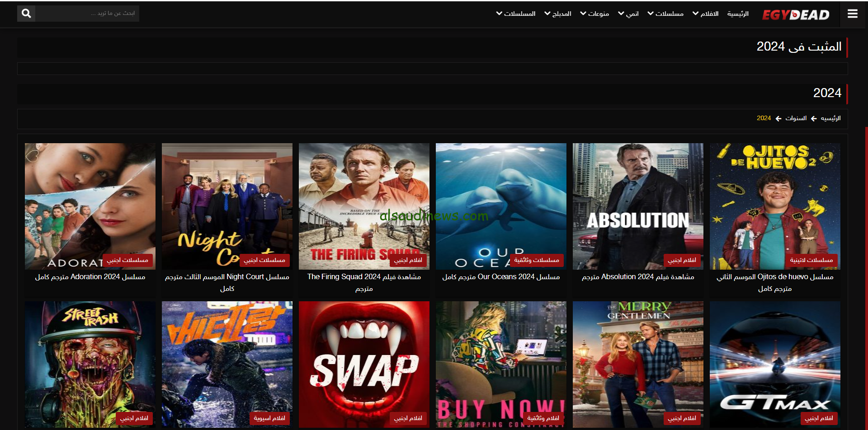Viewport: 868px width, 430px height.
Task: Open the Our Oceans poster
Action: 501,206
